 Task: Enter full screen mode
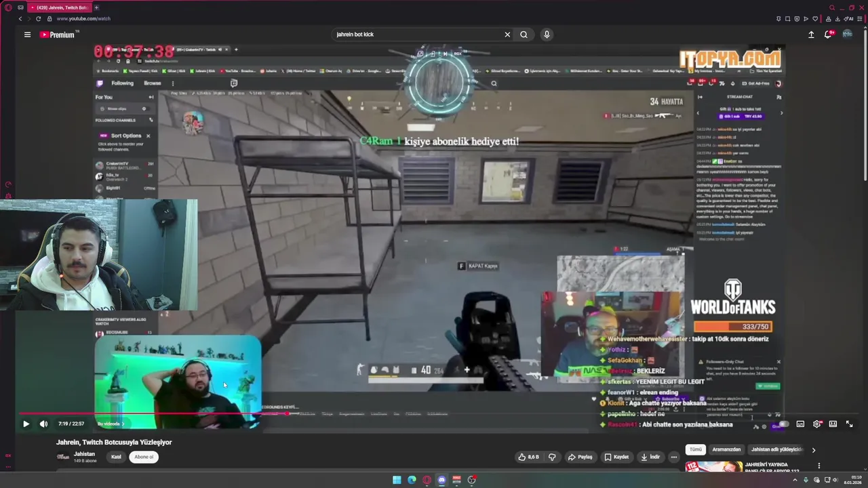[849, 424]
